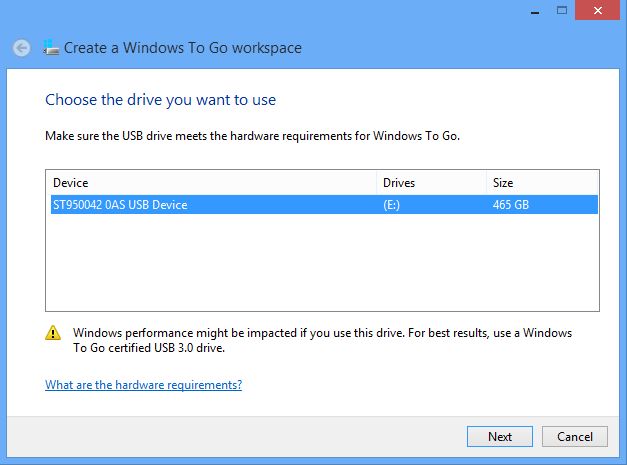Click the 'Create a Windows To Go workspace' title
This screenshot has width=627, height=465.
click(183, 48)
